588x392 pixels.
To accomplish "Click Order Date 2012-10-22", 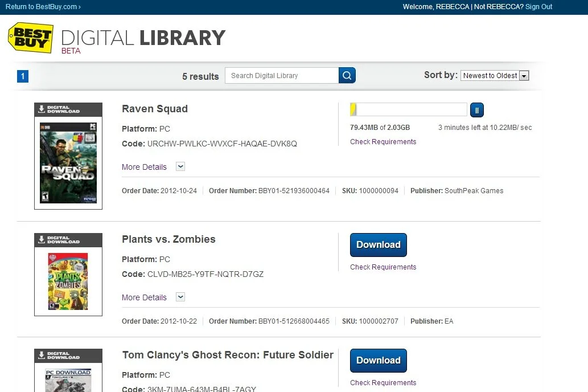I will (x=159, y=321).
